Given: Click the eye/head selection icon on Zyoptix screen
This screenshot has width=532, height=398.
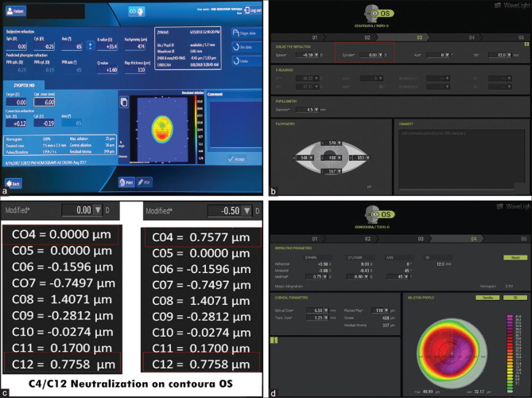Looking at the screenshot, I should point(137,11).
